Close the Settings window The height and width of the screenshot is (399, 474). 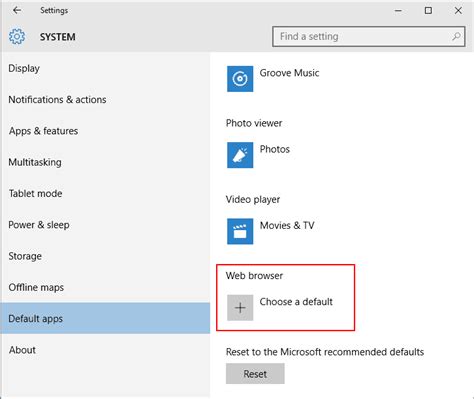pos(458,11)
